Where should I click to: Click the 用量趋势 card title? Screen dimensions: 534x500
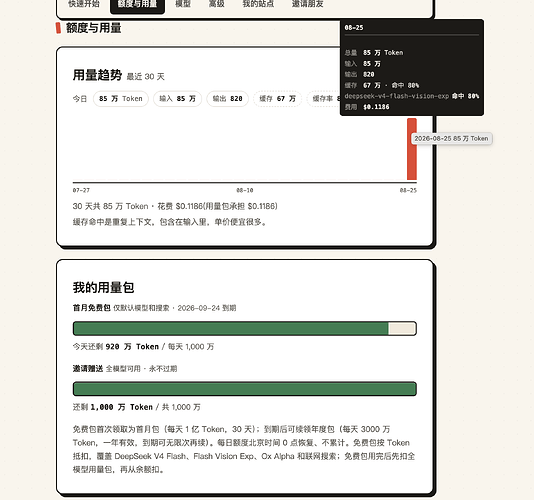tap(97, 75)
